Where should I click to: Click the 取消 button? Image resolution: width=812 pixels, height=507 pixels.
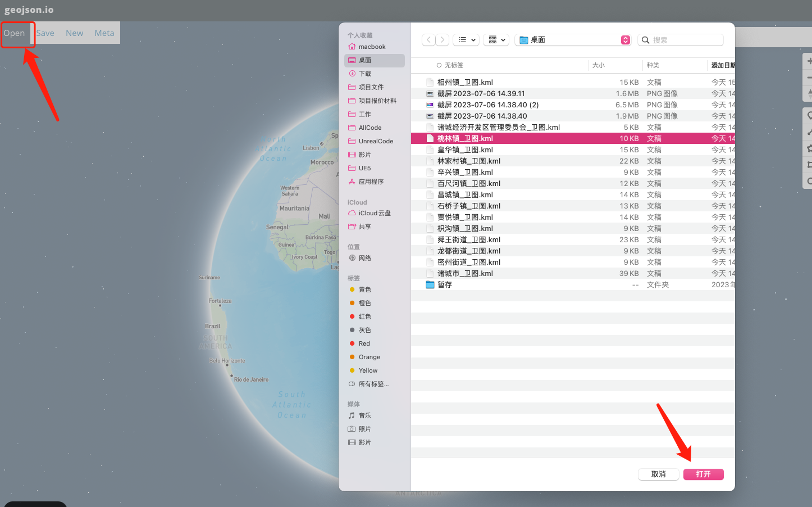[659, 474]
